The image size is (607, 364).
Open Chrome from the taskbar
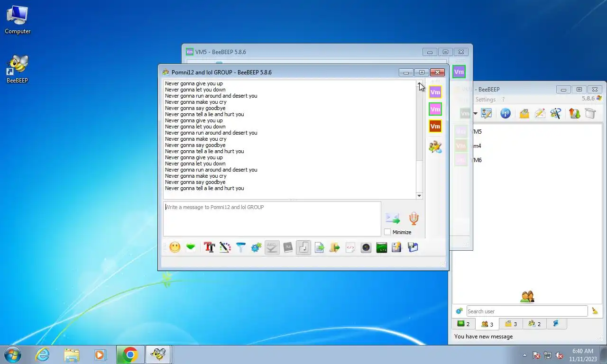click(130, 355)
